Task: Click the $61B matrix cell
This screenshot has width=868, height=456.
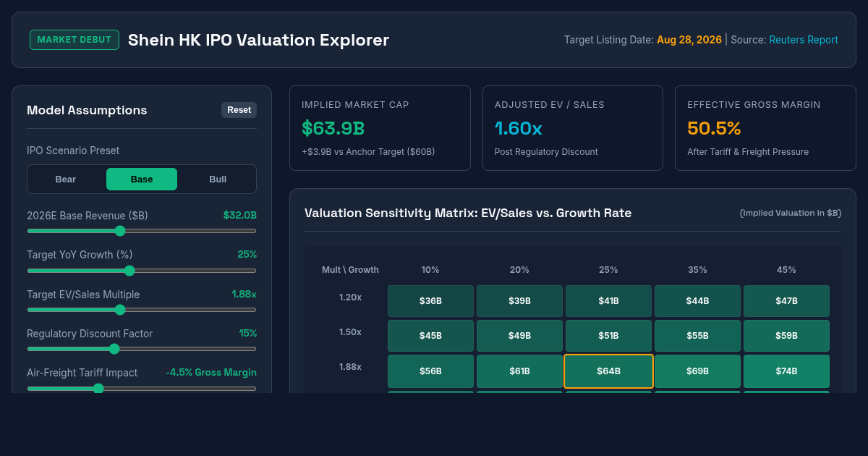Action: [519, 371]
